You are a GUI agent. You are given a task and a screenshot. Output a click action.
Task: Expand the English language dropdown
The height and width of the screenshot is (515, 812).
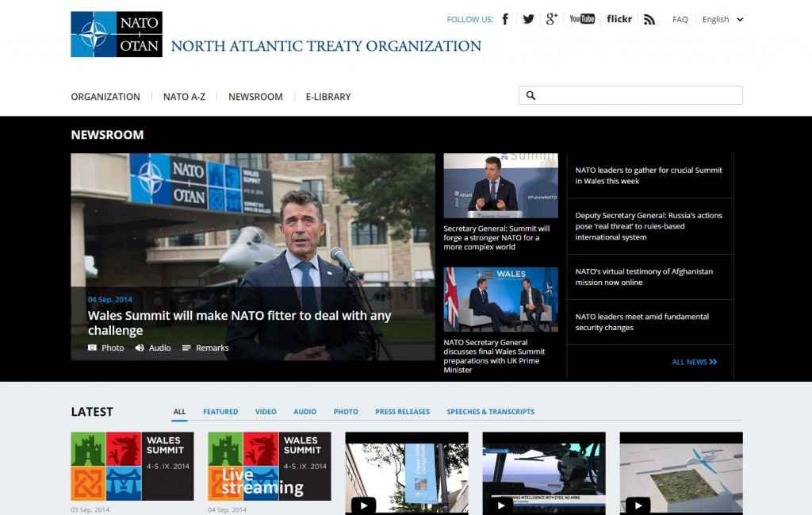723,19
